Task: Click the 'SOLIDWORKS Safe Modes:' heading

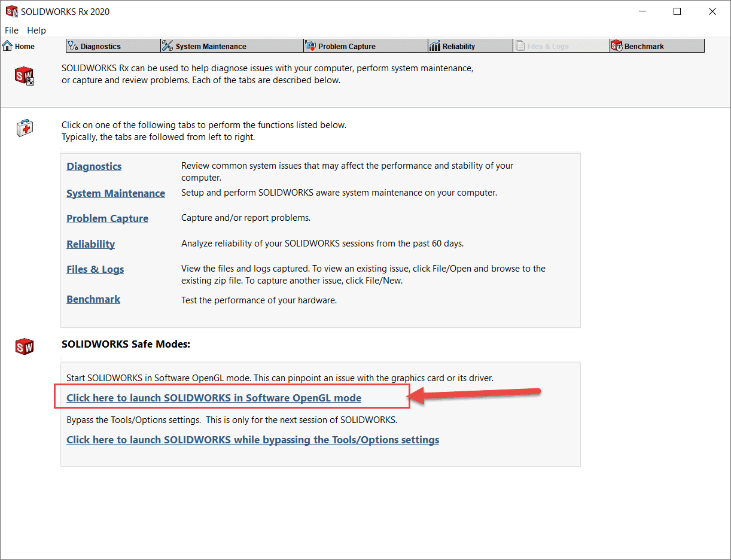Action: tap(126, 344)
